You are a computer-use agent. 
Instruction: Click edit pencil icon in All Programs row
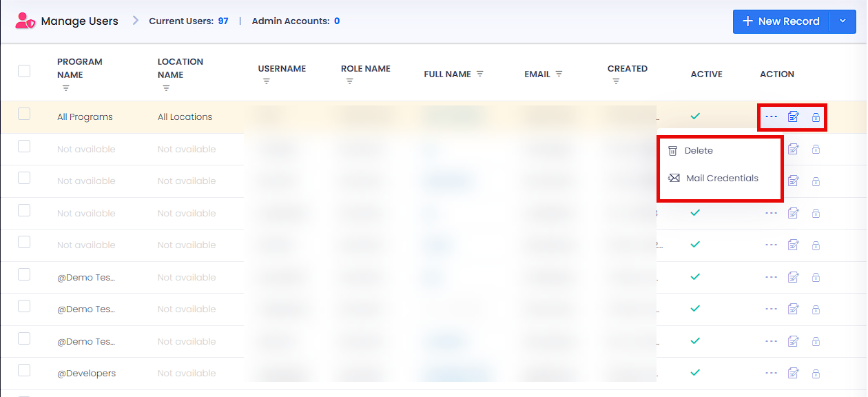794,116
